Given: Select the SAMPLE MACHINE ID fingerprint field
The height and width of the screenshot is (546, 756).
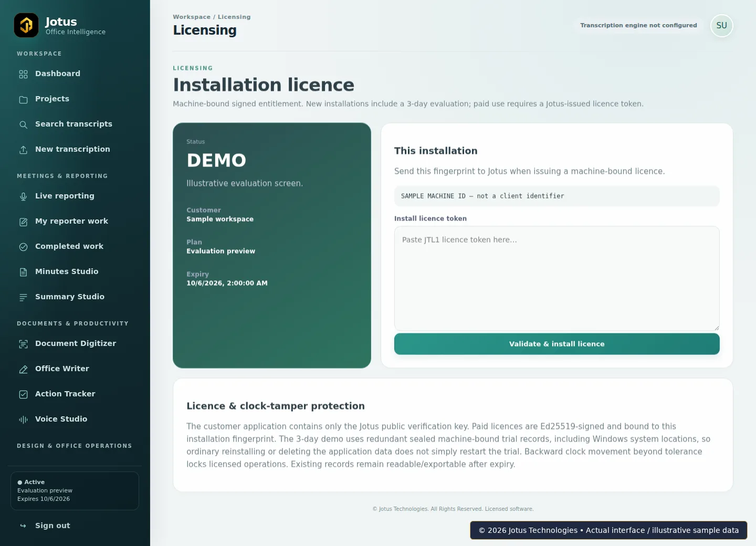Looking at the screenshot, I should pyautogui.click(x=556, y=196).
